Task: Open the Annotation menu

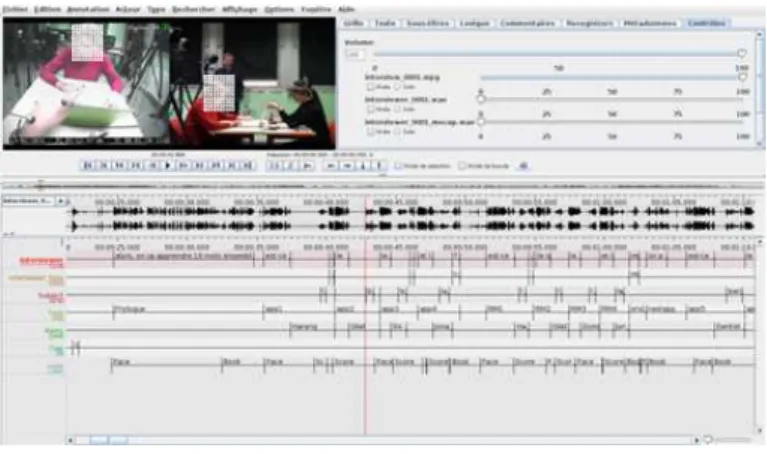Action: (x=88, y=9)
